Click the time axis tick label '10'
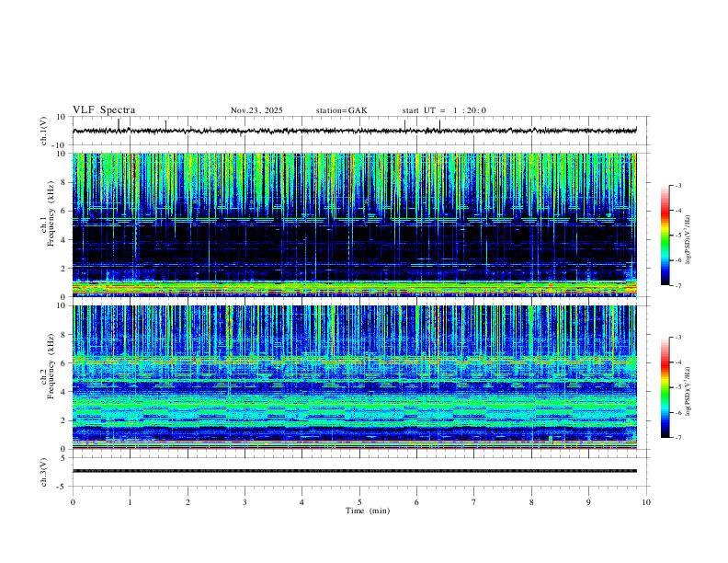 tap(646, 502)
